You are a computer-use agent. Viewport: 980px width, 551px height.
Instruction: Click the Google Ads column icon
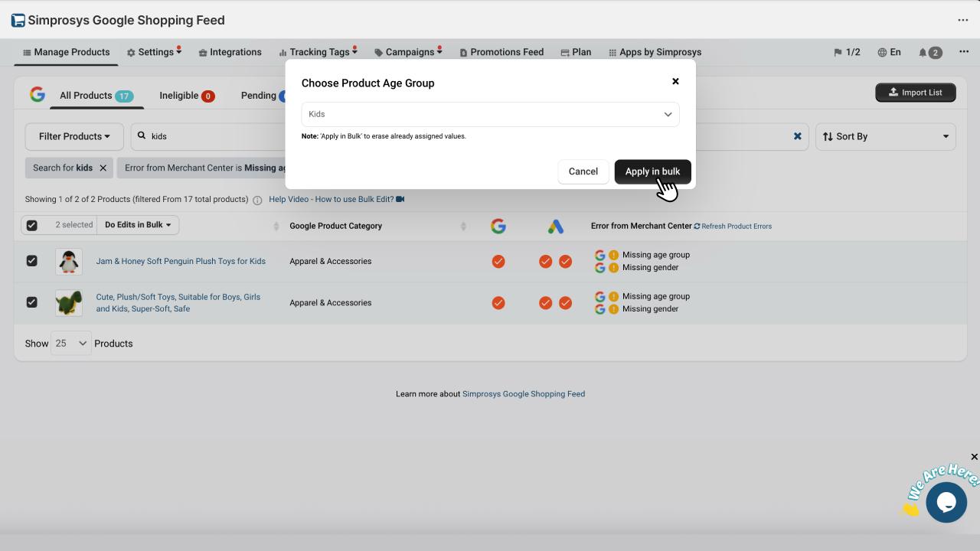pyautogui.click(x=555, y=226)
